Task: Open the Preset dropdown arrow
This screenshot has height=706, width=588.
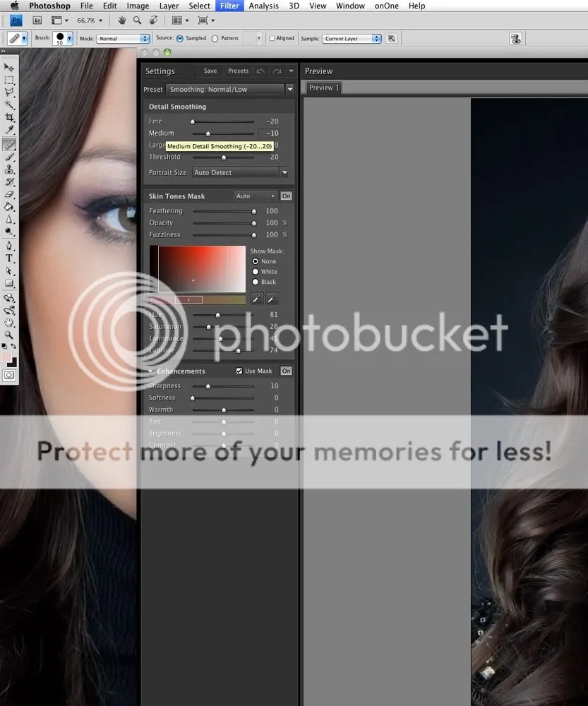Action: click(x=290, y=89)
